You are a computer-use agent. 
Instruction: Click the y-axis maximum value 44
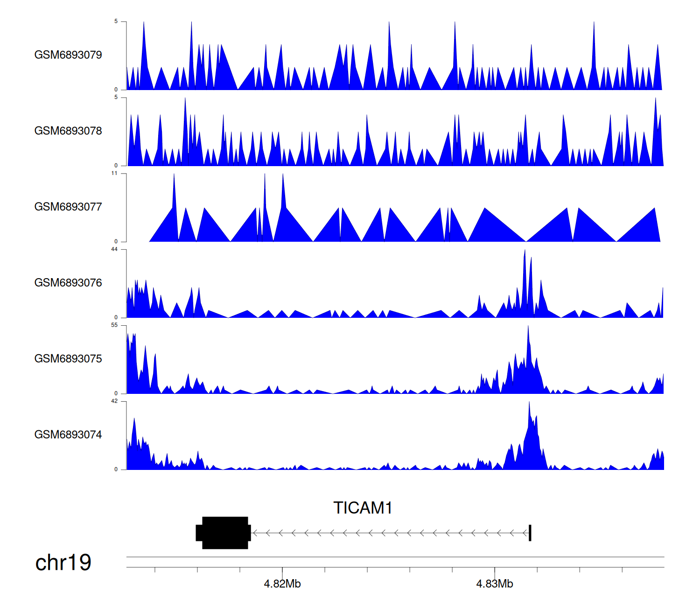pos(114,249)
